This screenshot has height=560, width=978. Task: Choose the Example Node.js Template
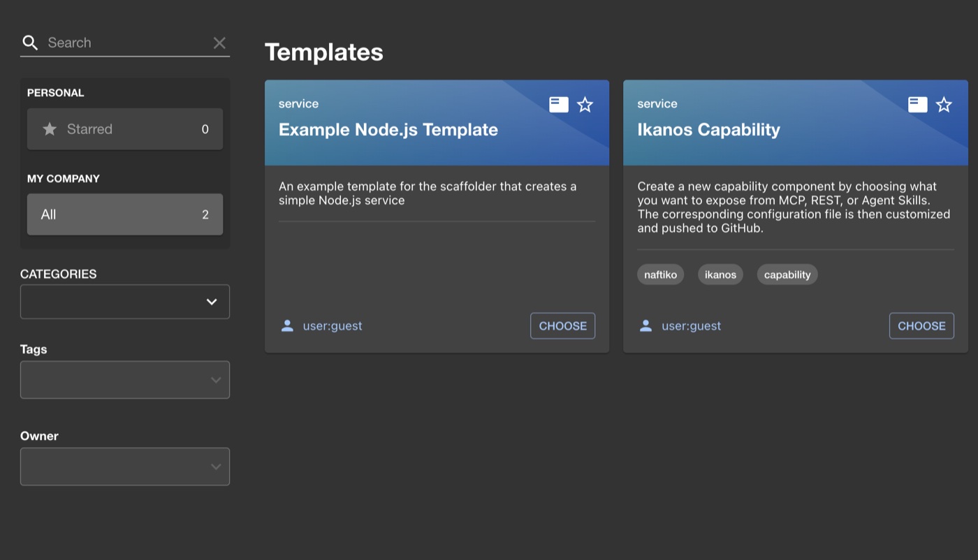(563, 326)
